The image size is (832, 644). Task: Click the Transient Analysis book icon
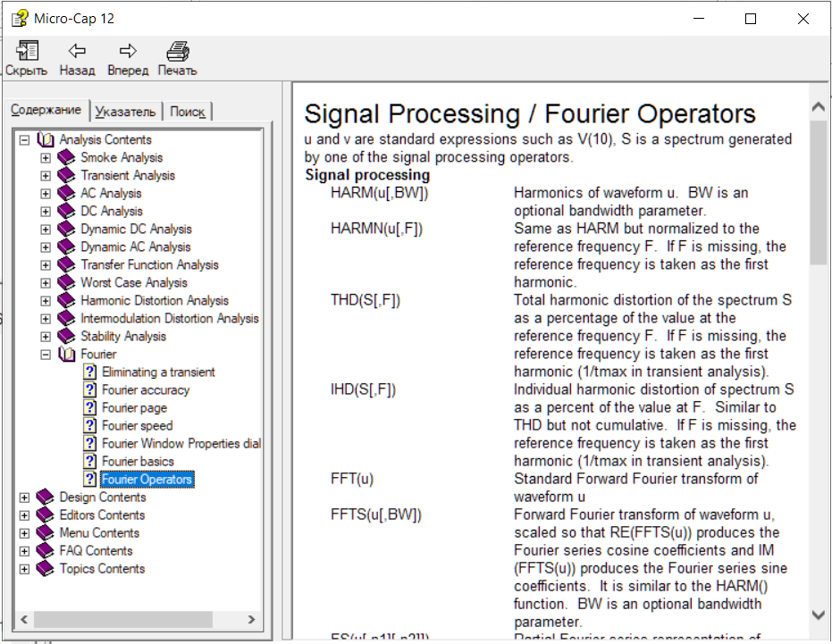pos(66,176)
